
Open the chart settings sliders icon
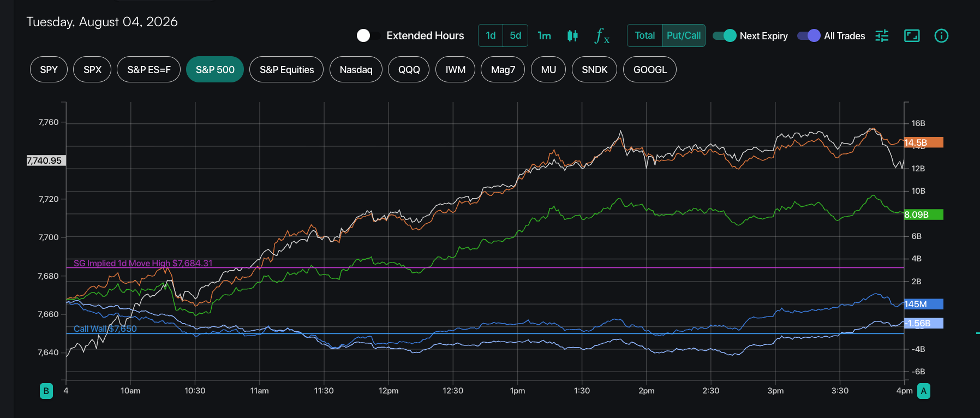(x=882, y=35)
